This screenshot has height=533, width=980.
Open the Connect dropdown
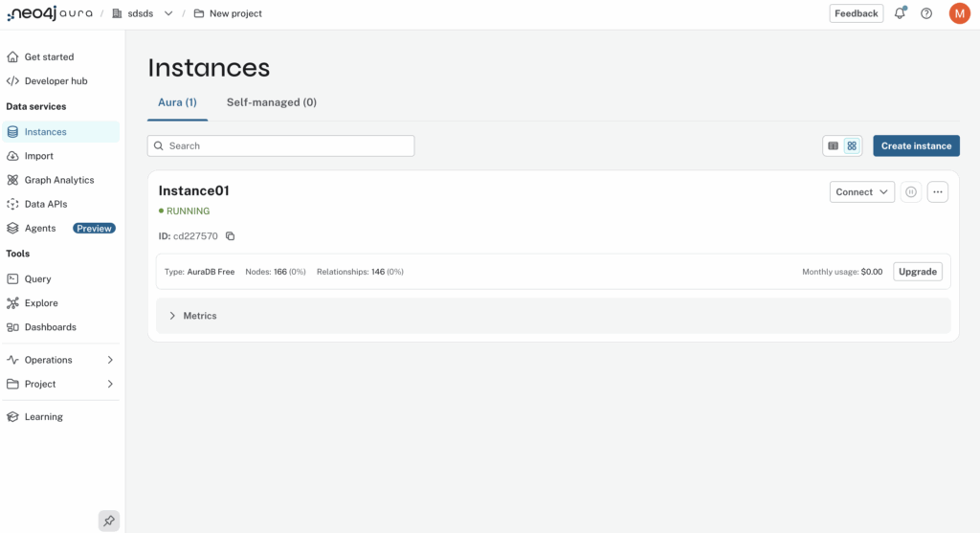click(861, 192)
